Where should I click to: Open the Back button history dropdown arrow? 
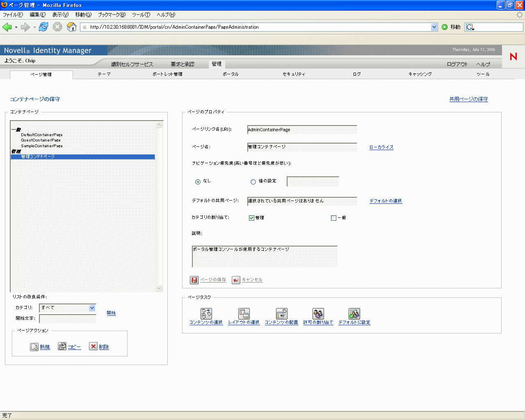[x=16, y=27]
